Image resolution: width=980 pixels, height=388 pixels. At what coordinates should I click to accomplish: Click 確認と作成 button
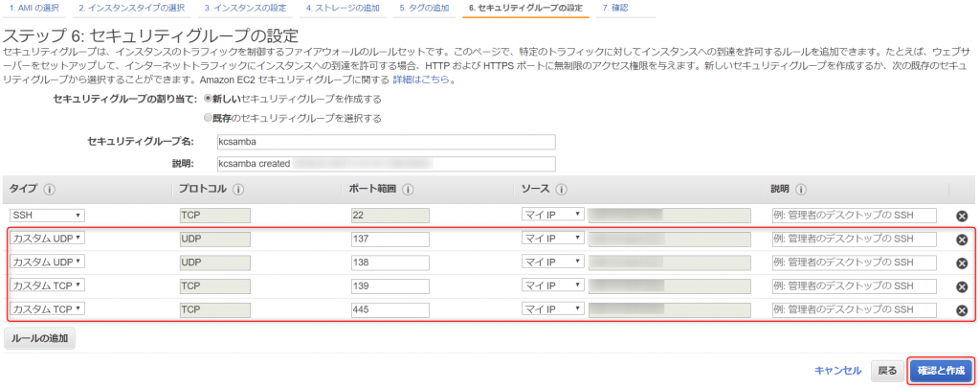click(x=942, y=371)
